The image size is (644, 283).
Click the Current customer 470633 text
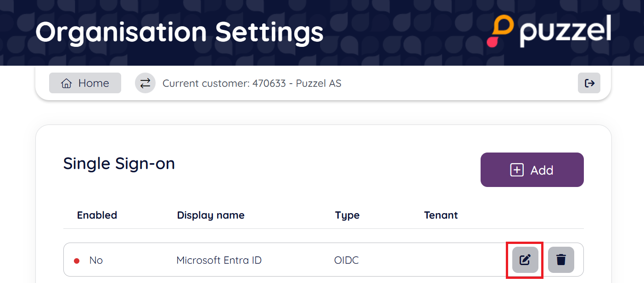tap(252, 84)
